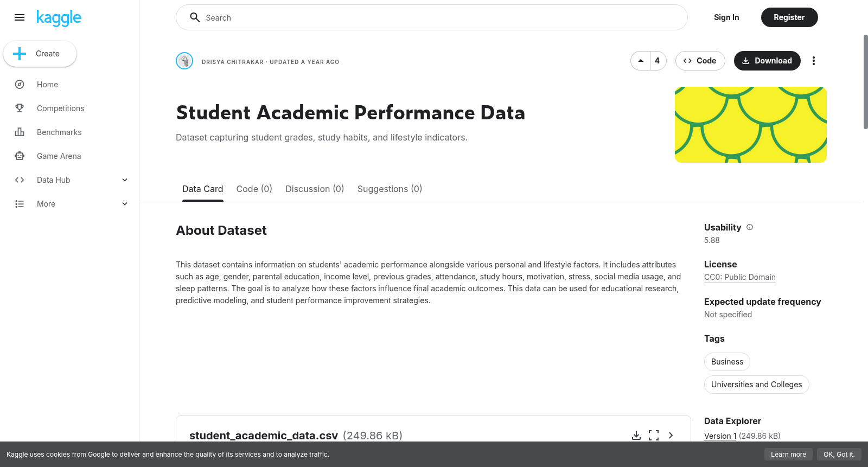Screen dimensions: 868x467
Task: Open the hamburger navigation menu
Action: [x=20, y=17]
